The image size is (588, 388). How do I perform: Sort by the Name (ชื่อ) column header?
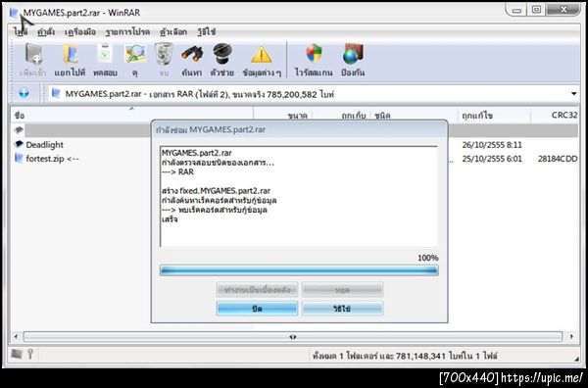click(x=131, y=115)
